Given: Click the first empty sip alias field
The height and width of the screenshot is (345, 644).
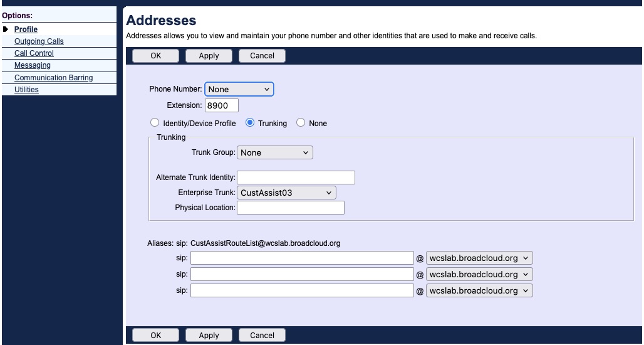Looking at the screenshot, I should (x=302, y=258).
